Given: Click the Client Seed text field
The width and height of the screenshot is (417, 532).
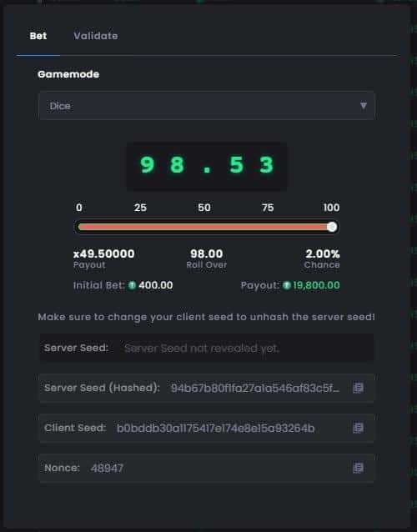Looking at the screenshot, I should click(x=207, y=428).
